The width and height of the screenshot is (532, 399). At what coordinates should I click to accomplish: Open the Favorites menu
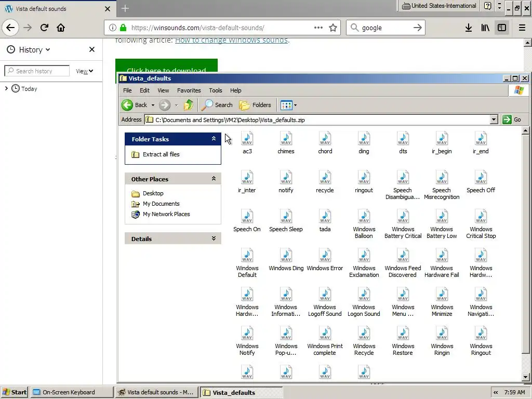tap(189, 90)
